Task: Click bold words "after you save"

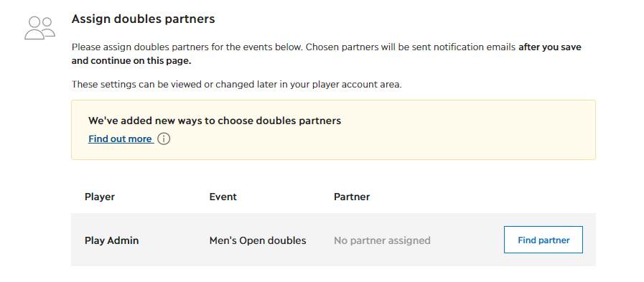Action: tap(550, 47)
